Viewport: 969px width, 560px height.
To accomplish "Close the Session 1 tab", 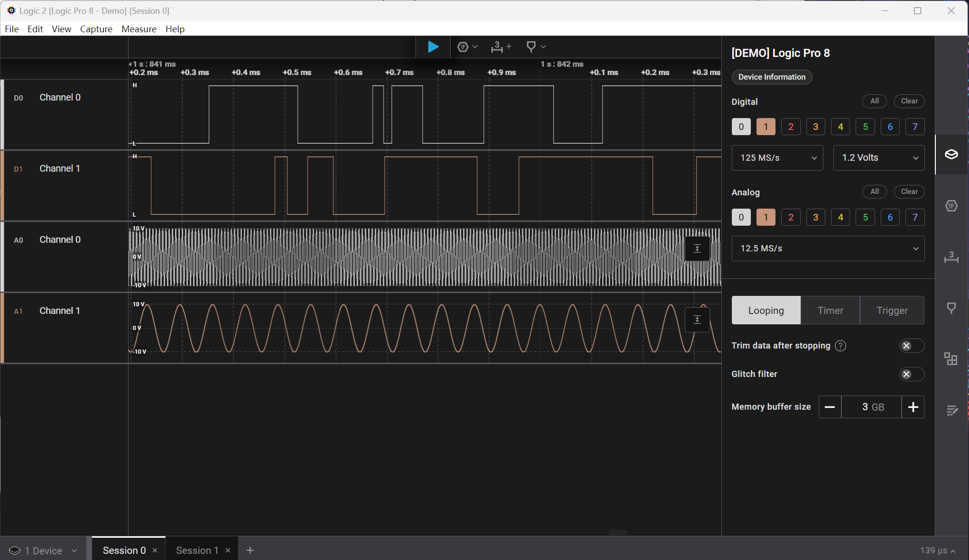I will coord(228,551).
